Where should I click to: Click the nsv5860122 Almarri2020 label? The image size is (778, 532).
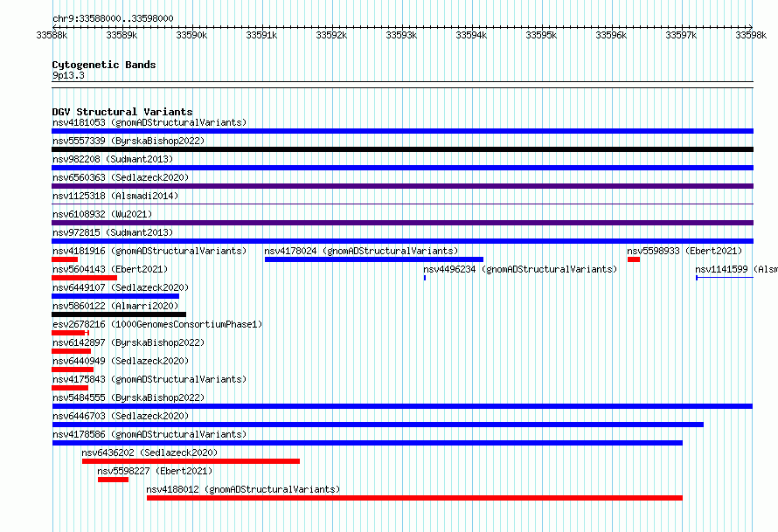click(x=115, y=306)
